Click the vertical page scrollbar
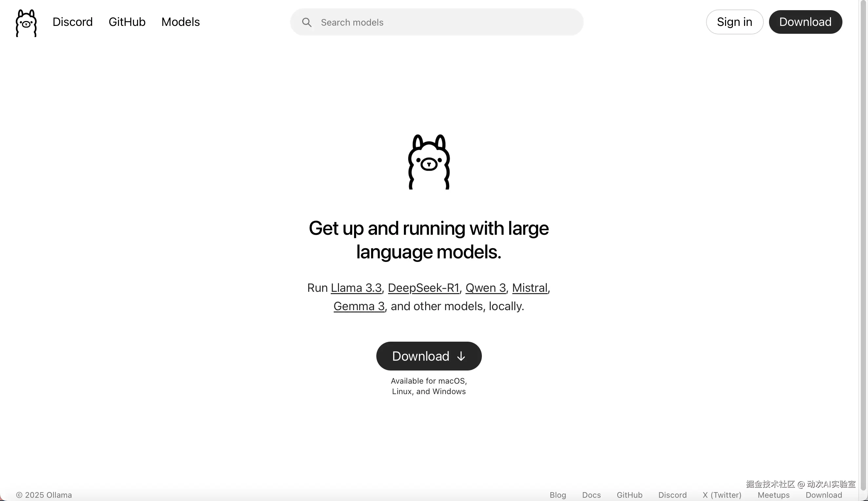The width and height of the screenshot is (868, 501). [863, 245]
